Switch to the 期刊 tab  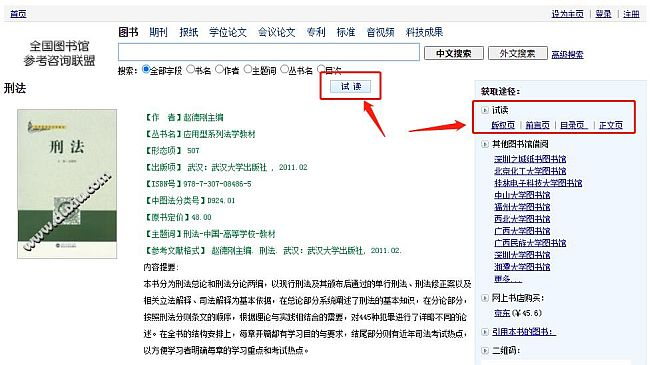(x=158, y=32)
